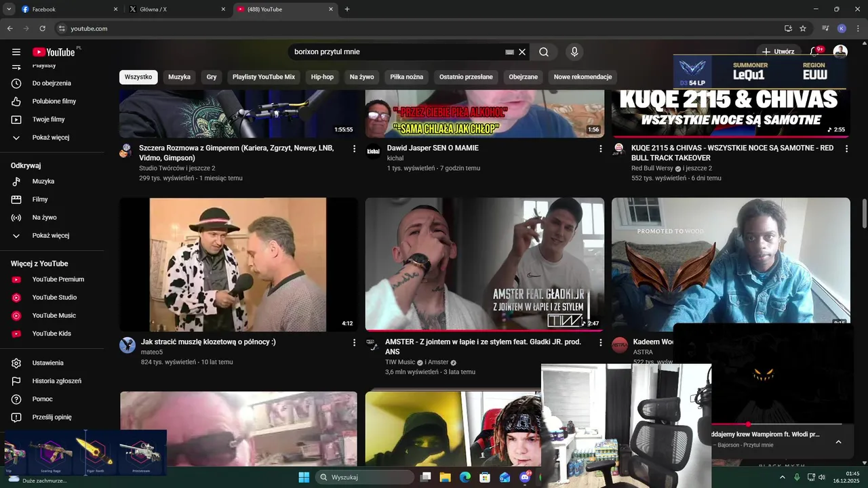Image resolution: width=868 pixels, height=488 pixels.
Task: Open Prześlij opinię
Action: tap(52, 418)
